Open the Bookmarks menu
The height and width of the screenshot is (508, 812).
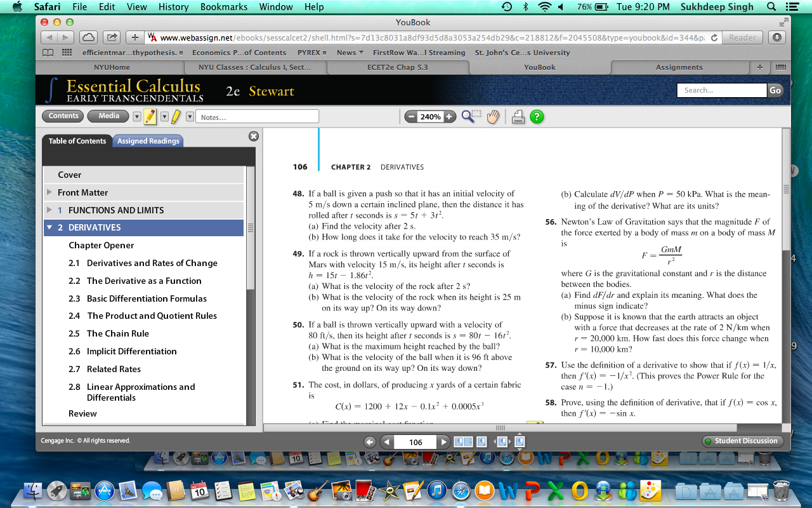[223, 7]
